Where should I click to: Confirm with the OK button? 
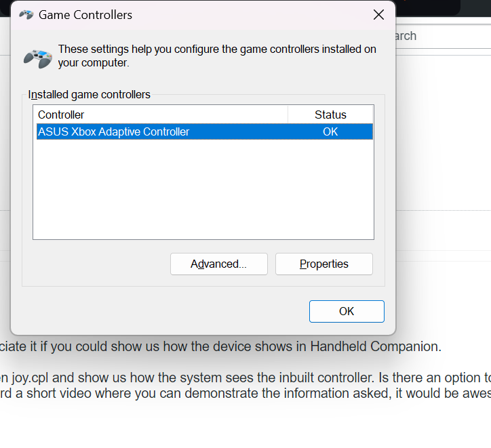[347, 311]
